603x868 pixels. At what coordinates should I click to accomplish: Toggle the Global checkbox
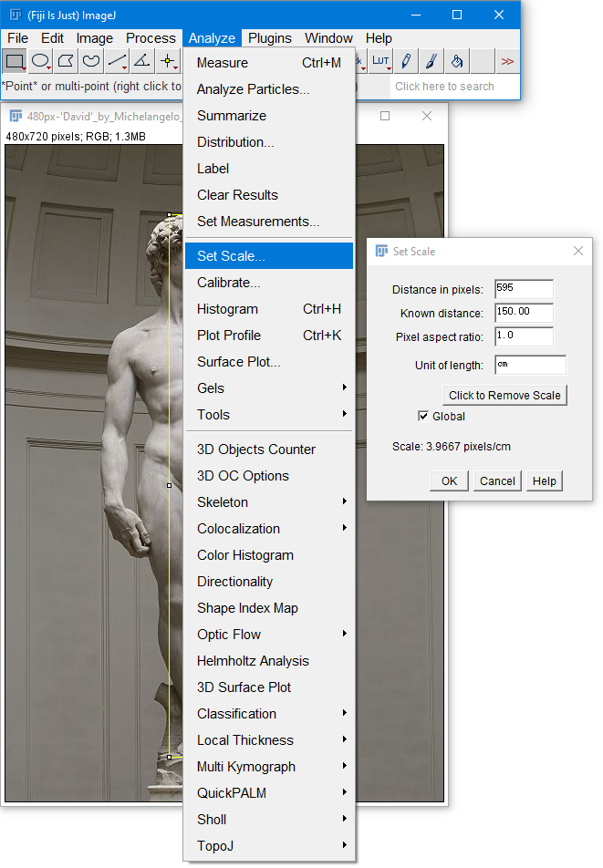[x=422, y=417]
